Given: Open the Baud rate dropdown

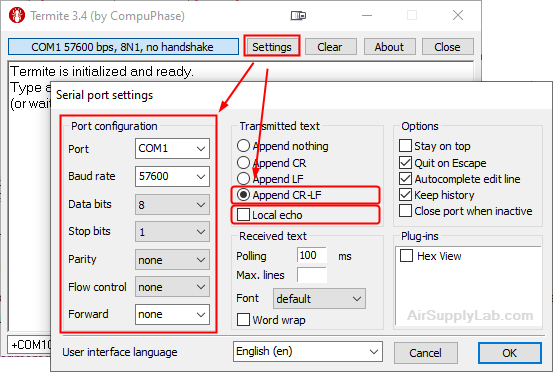Looking at the screenshot, I should 172,176.
